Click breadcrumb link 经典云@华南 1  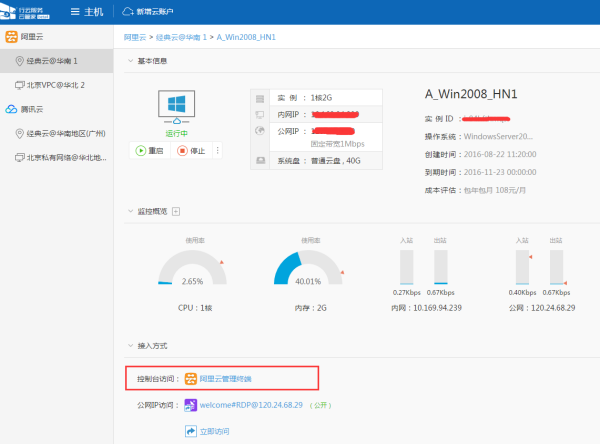pos(181,37)
